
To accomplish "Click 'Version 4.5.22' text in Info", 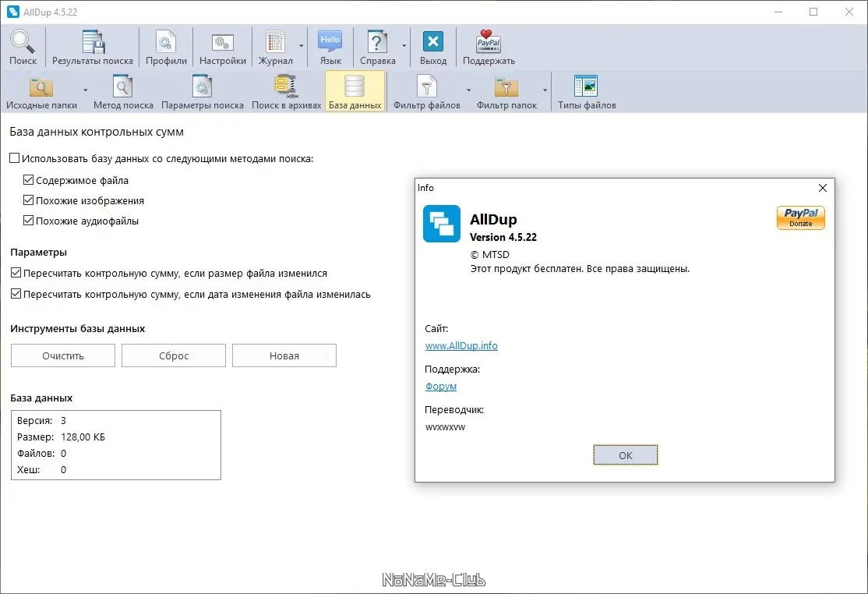I will coord(503,237).
